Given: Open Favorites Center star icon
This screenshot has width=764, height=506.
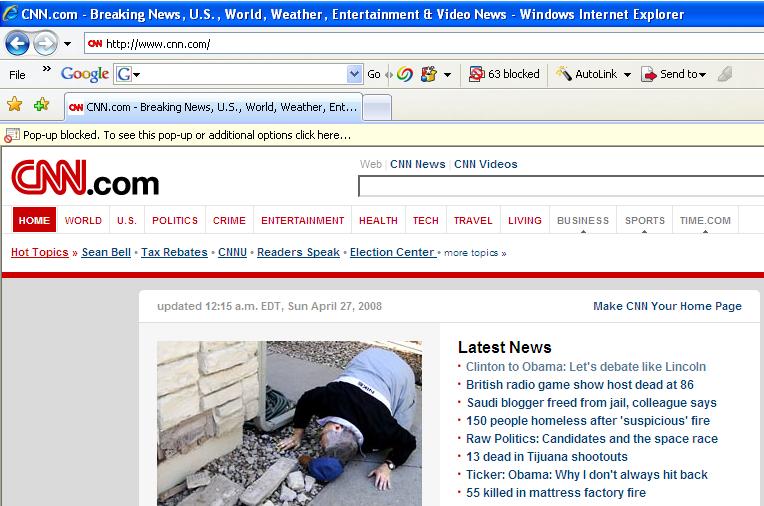Looking at the screenshot, I should tap(14, 105).
